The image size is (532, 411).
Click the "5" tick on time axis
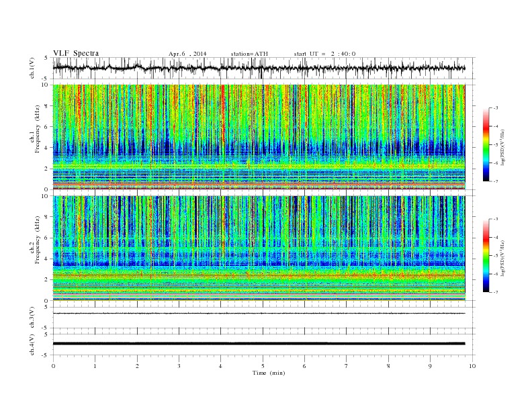[263, 366]
